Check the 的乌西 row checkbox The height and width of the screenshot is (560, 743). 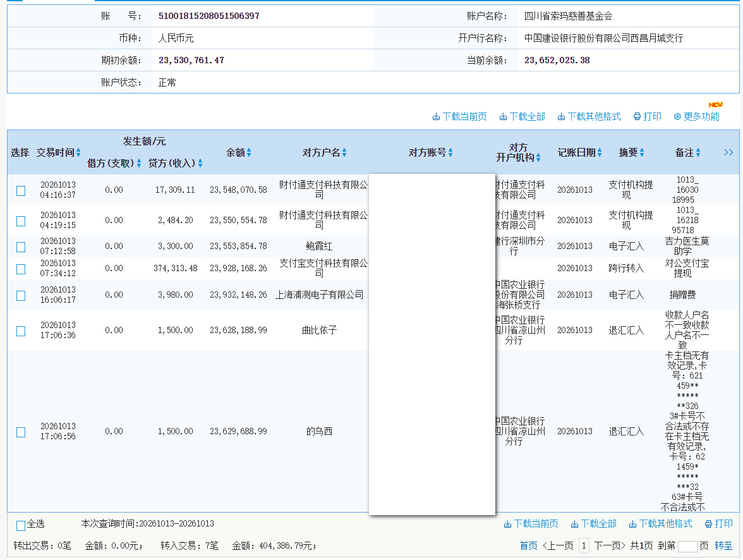tap(21, 432)
